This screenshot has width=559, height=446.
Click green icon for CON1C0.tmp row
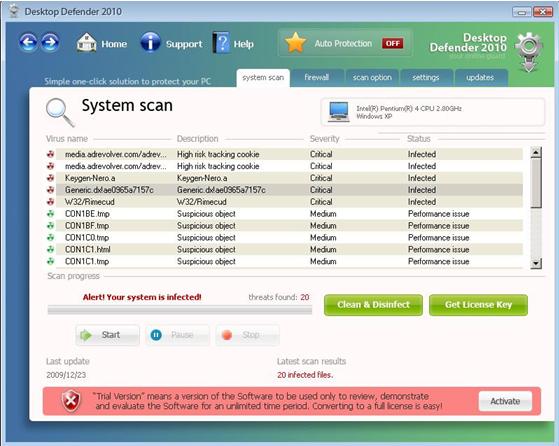[x=51, y=237]
